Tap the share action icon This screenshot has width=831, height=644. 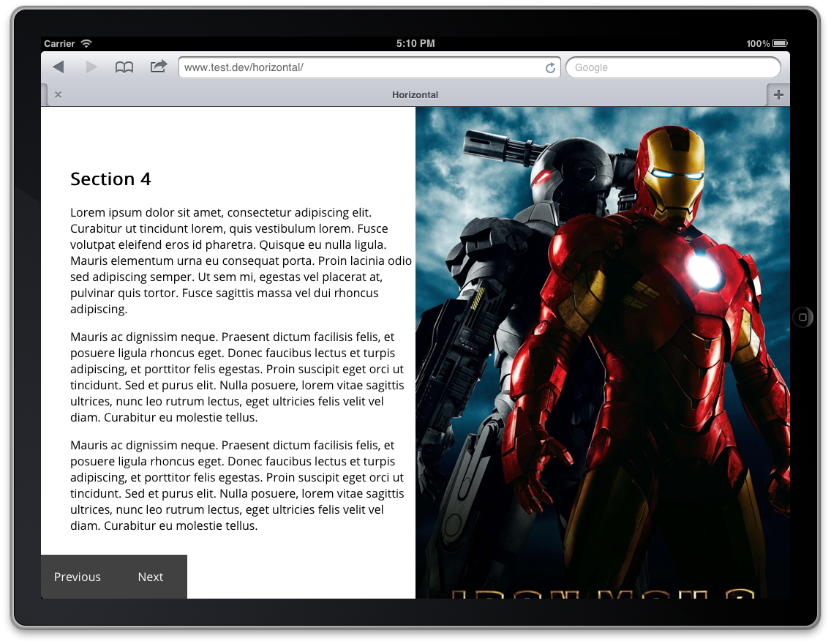pos(159,67)
